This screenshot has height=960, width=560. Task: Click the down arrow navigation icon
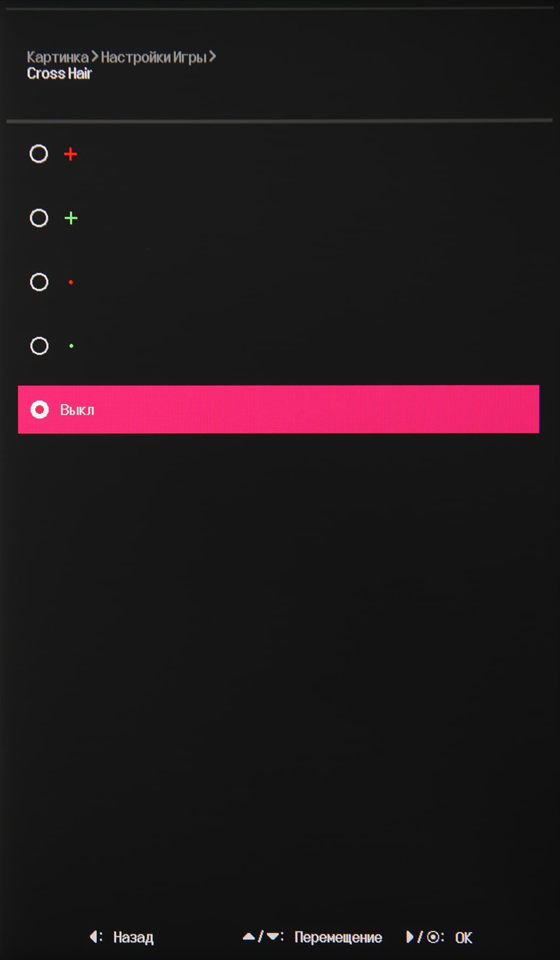coord(273,937)
